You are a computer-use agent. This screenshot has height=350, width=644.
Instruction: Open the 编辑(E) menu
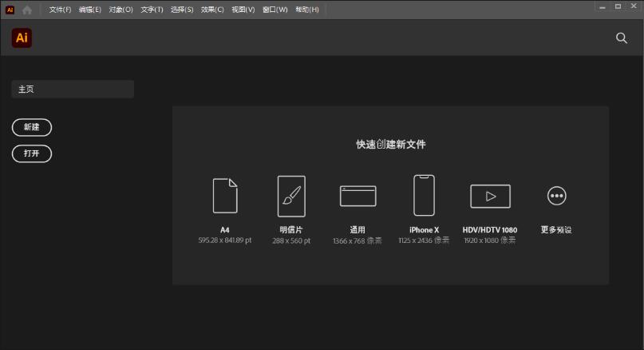pyautogui.click(x=90, y=10)
